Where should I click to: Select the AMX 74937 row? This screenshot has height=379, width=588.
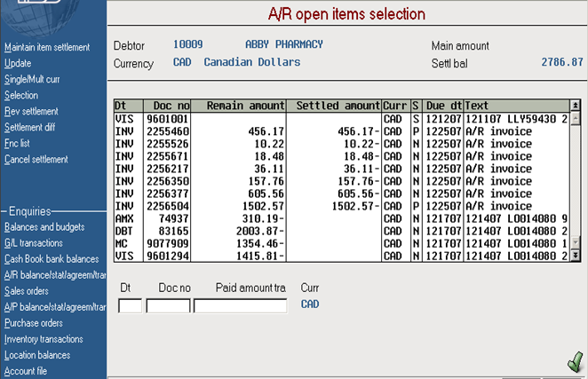(342, 218)
